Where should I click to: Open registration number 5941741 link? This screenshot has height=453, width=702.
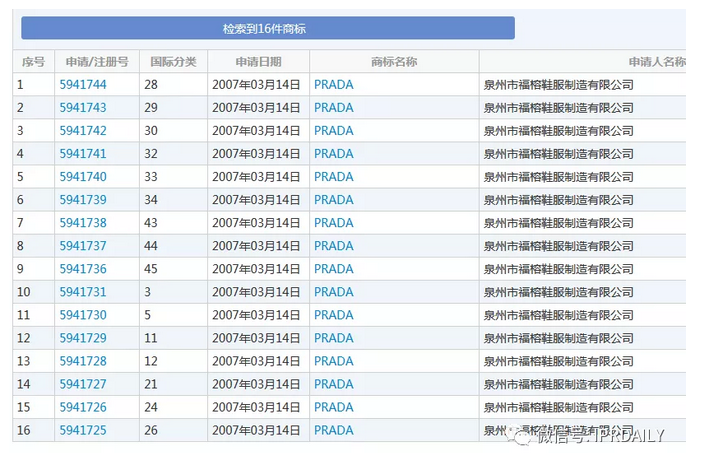coord(83,154)
